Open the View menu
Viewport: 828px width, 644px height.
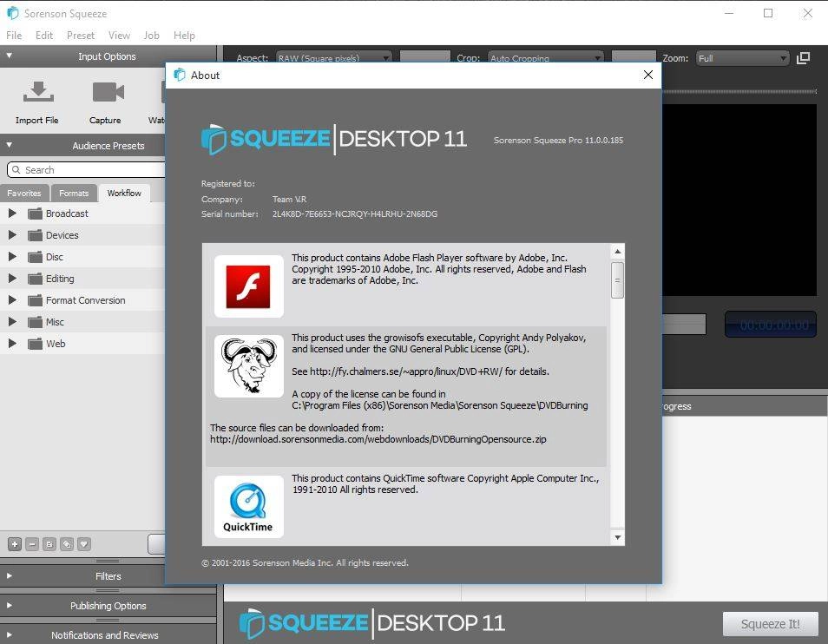[120, 36]
